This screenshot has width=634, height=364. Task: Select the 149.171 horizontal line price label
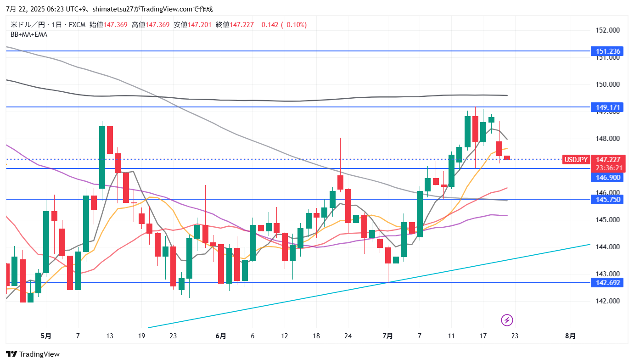pos(608,107)
